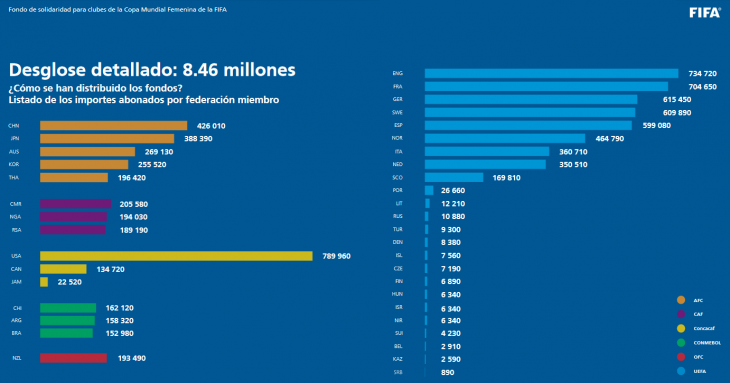Click the value 10 880
The height and width of the screenshot is (383, 730).
pos(453,216)
